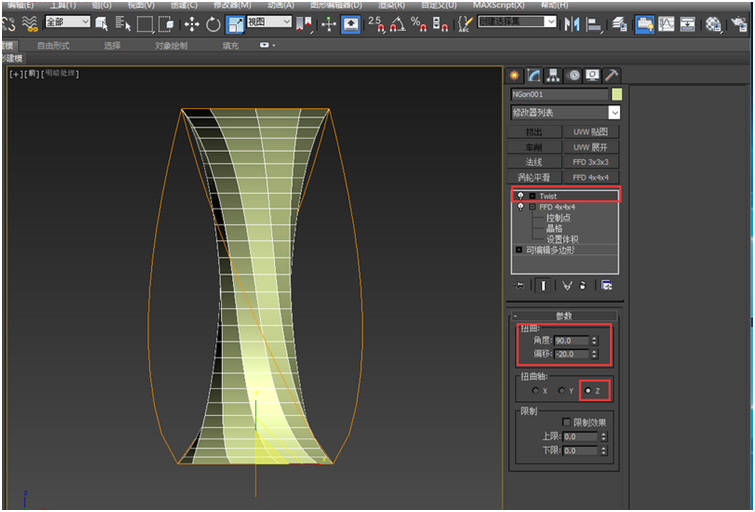Select the Bind to Space Warp tool
The image size is (755, 512).
tap(30, 23)
